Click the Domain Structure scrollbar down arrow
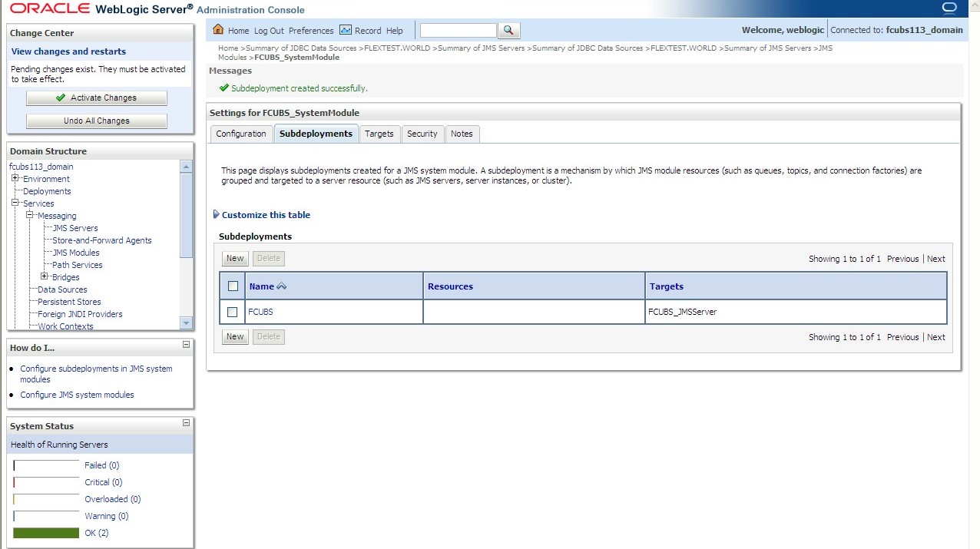The height and width of the screenshot is (549, 980). pyautogui.click(x=186, y=323)
